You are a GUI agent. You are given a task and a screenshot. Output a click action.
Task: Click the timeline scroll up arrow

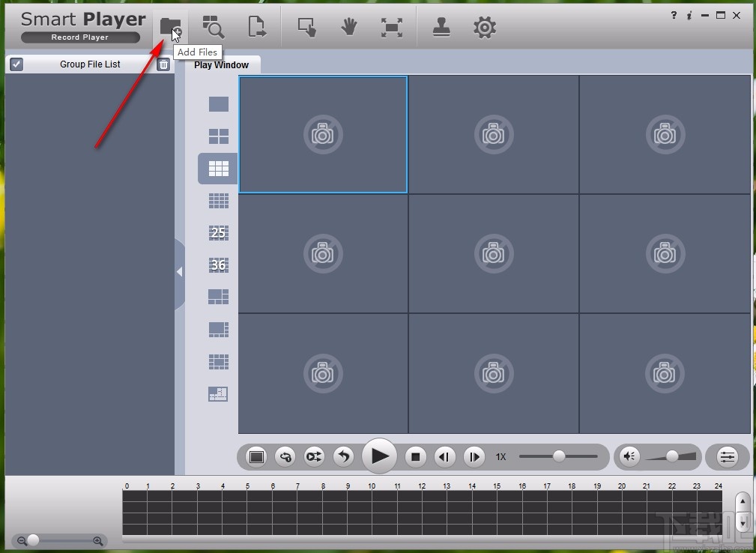tap(743, 502)
